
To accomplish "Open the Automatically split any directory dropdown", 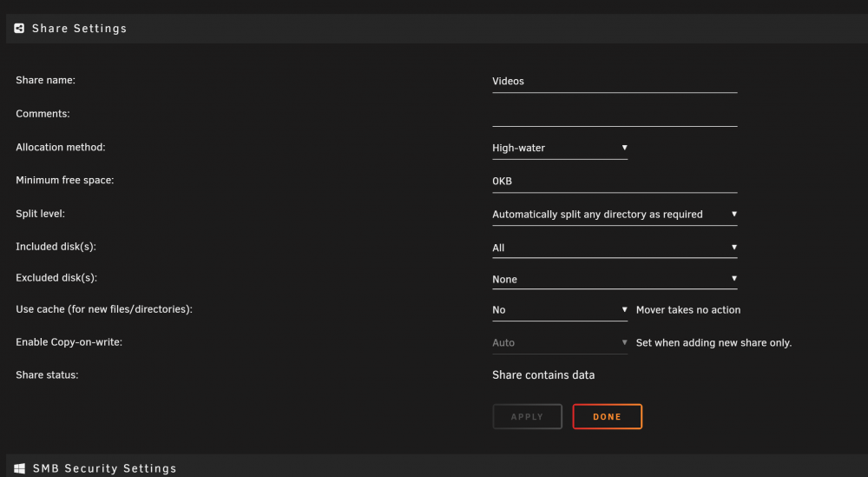I will [615, 215].
